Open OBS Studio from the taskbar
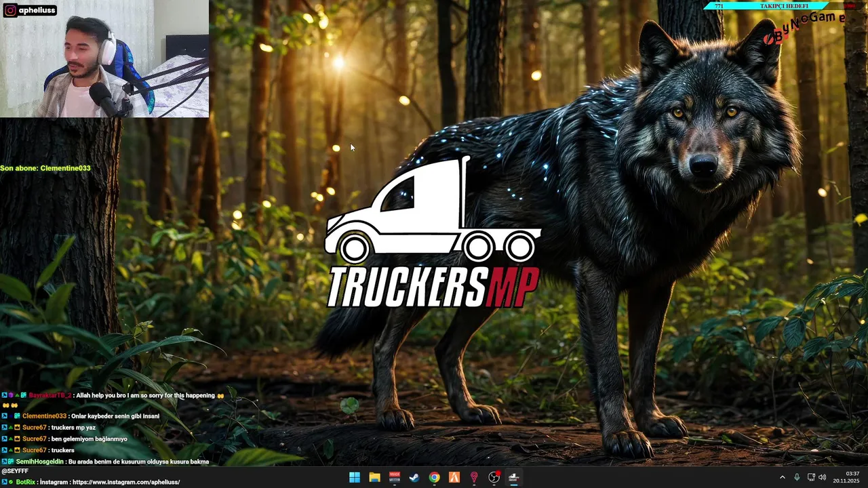 click(x=494, y=477)
